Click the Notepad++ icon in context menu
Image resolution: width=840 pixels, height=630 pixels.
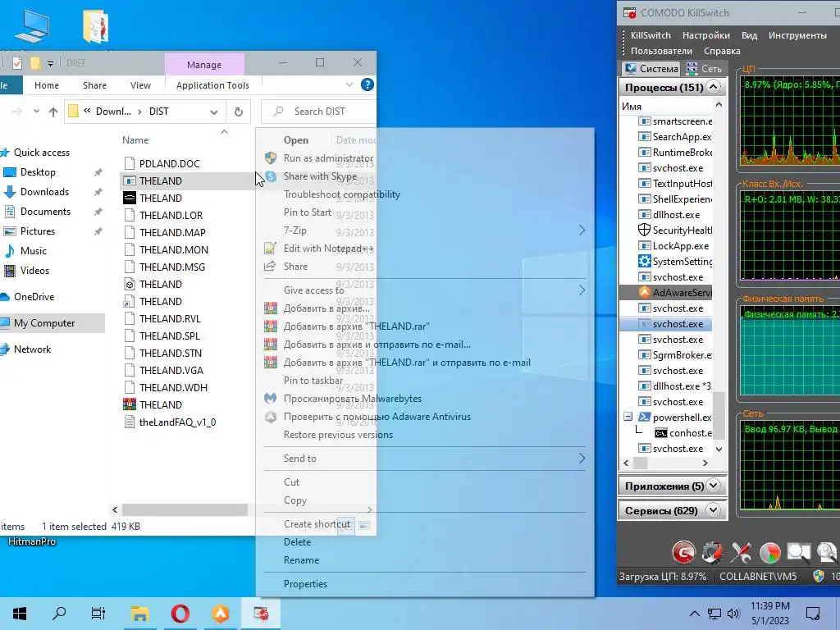(271, 249)
